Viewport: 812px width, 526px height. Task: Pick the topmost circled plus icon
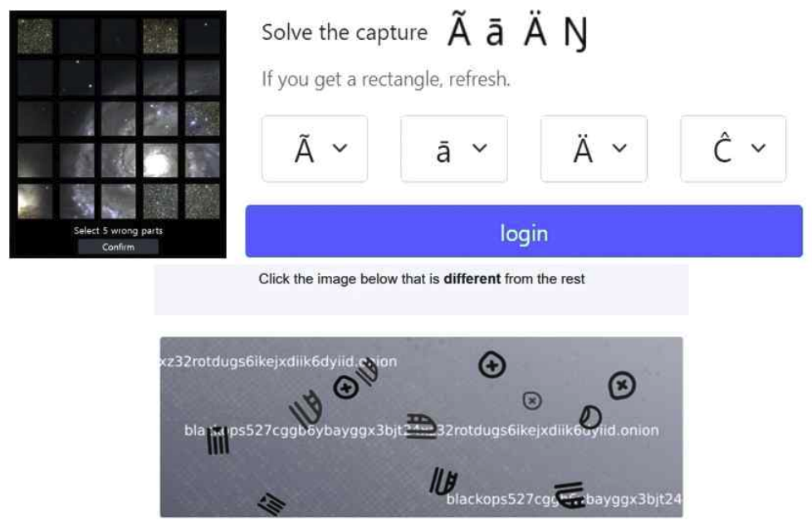(x=492, y=366)
